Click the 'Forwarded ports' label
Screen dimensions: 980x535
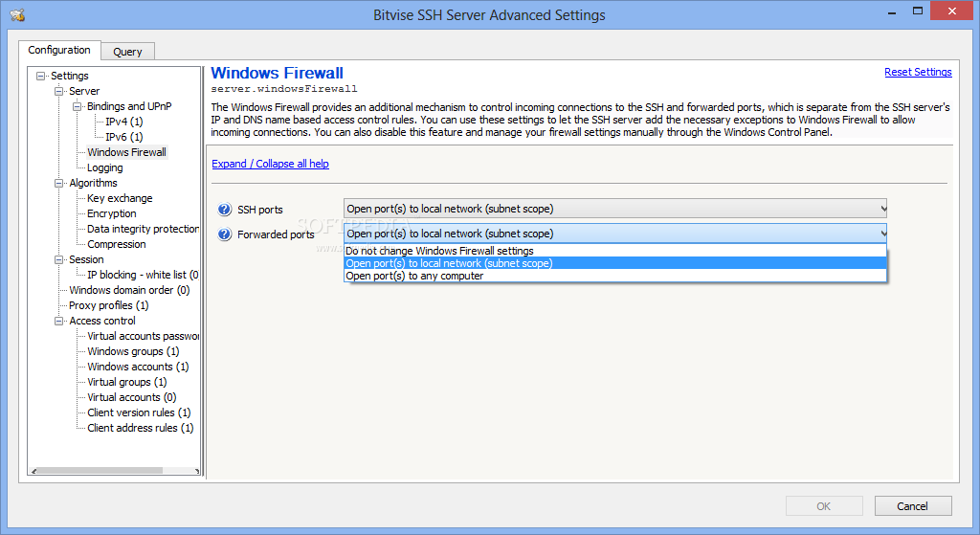tap(276, 234)
